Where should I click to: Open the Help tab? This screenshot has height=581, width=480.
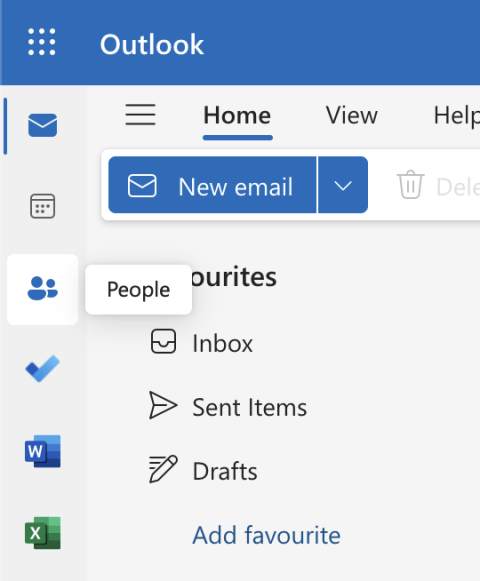pos(457,116)
